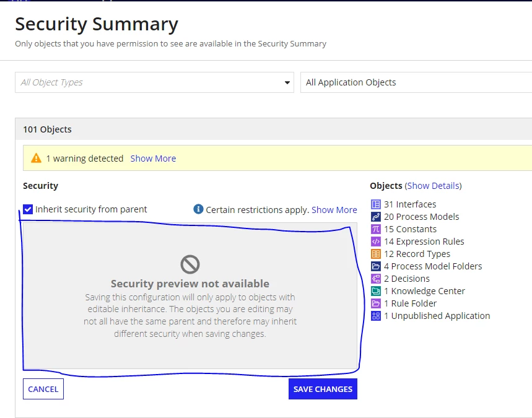The height and width of the screenshot is (418, 532).
Task: Click the '1 Rule Folder' text
Action: 410,303
